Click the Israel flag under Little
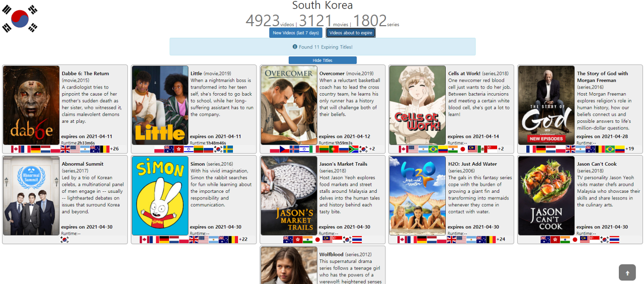644x284 pixels. click(x=189, y=149)
